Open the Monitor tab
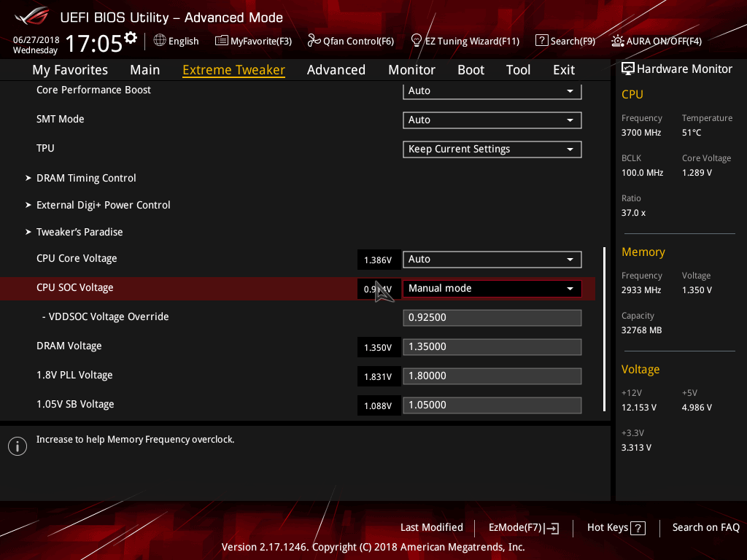The height and width of the screenshot is (560, 747). pyautogui.click(x=411, y=70)
